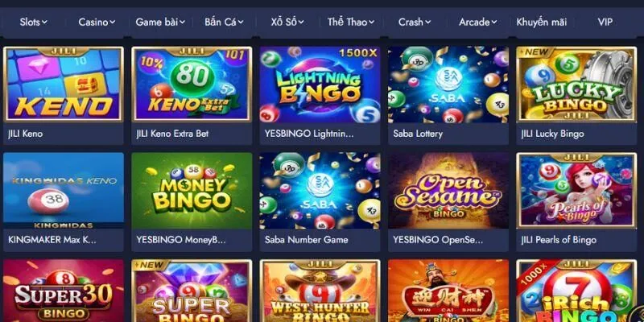
Task: Expand the Casino dropdown menu
Action: point(97,23)
